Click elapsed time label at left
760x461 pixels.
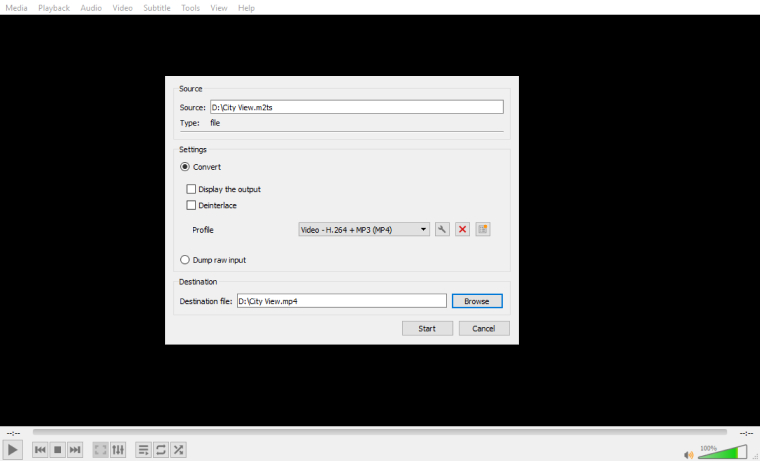click(x=14, y=433)
